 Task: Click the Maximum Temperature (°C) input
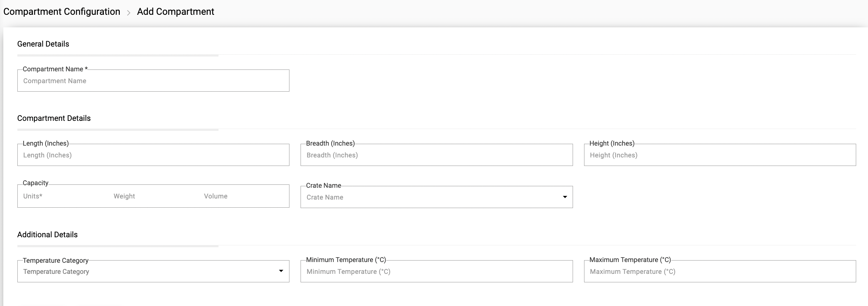click(x=719, y=272)
